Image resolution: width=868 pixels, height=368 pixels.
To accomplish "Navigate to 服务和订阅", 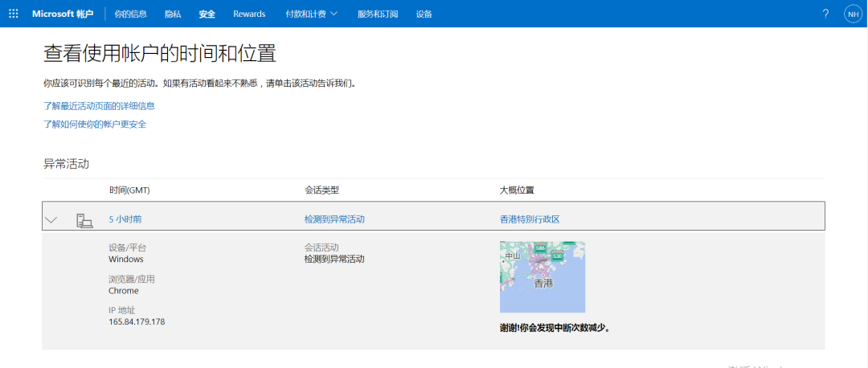I will tap(378, 14).
